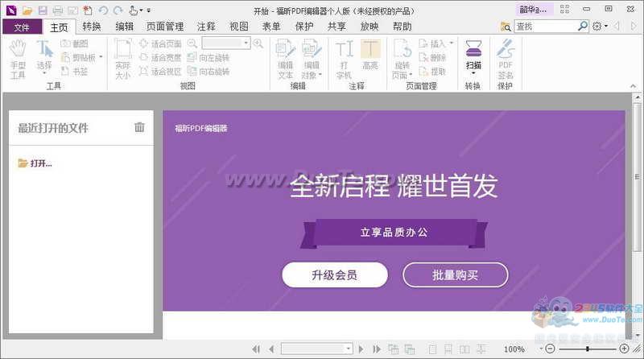Toggle facing pages view in status bar
The width and height of the screenshot is (644, 359).
pyautogui.click(x=464, y=349)
